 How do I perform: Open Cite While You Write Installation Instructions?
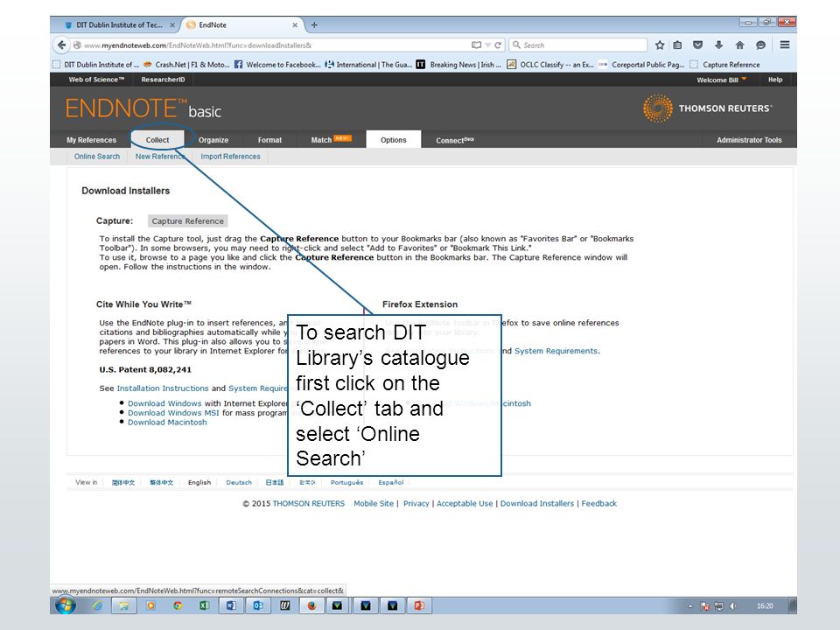coord(163,388)
